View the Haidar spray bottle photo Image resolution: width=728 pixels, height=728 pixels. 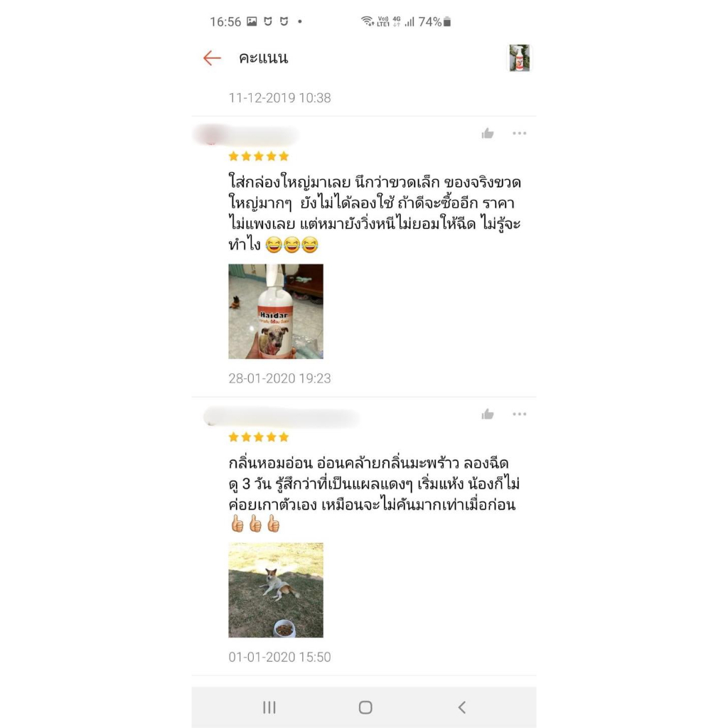[276, 311]
